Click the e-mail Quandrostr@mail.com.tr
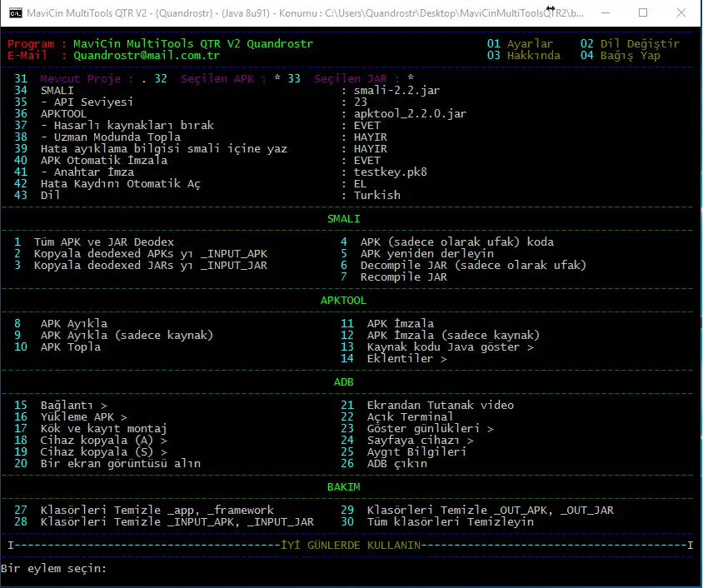 (147, 56)
